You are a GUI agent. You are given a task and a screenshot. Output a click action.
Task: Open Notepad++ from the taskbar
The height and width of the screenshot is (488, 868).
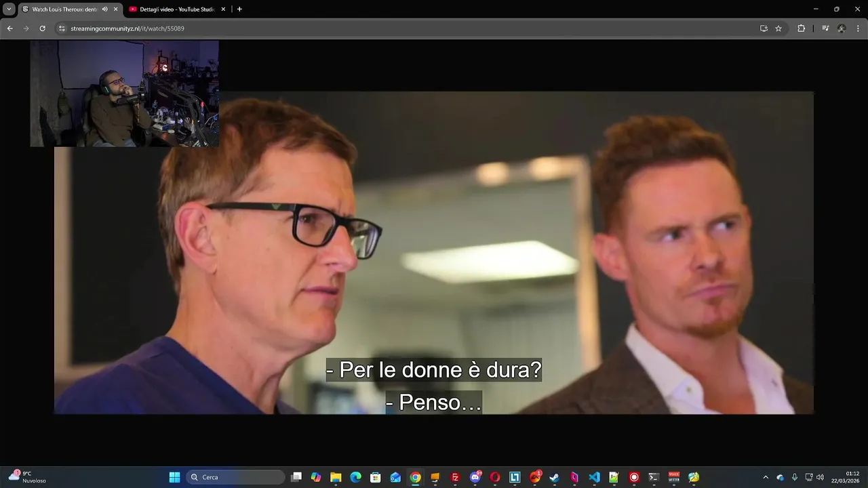click(x=614, y=477)
